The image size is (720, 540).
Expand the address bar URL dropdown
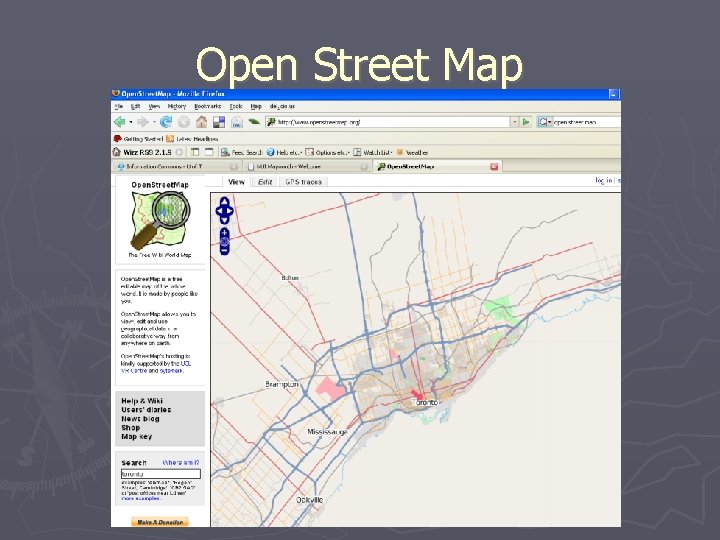(x=515, y=122)
